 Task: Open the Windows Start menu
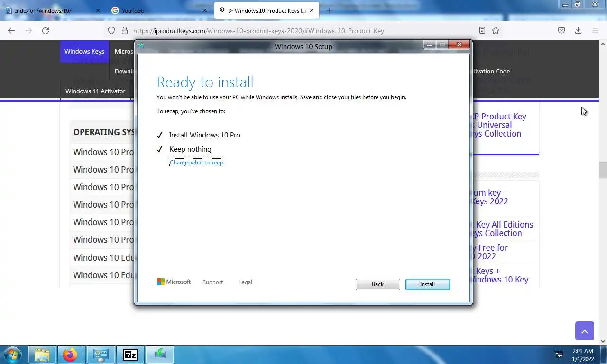pos(13,355)
